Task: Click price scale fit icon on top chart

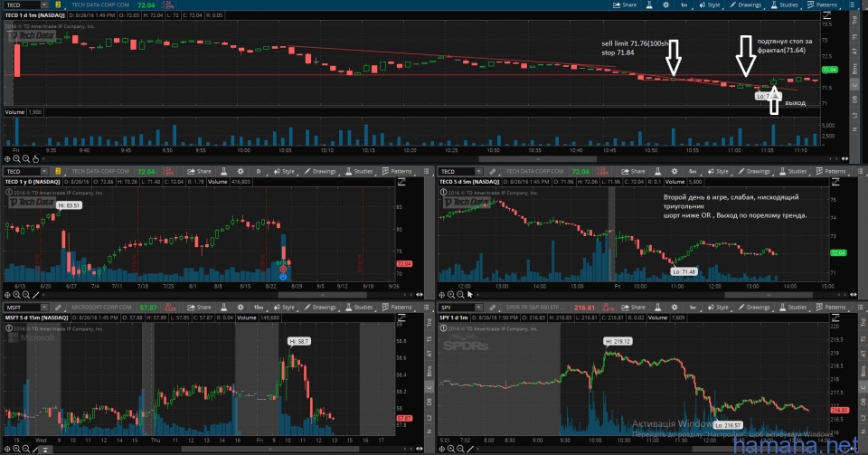Action: click(826, 15)
